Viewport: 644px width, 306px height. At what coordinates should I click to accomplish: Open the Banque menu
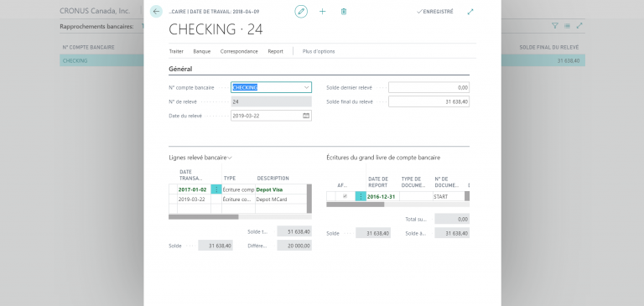coord(201,51)
